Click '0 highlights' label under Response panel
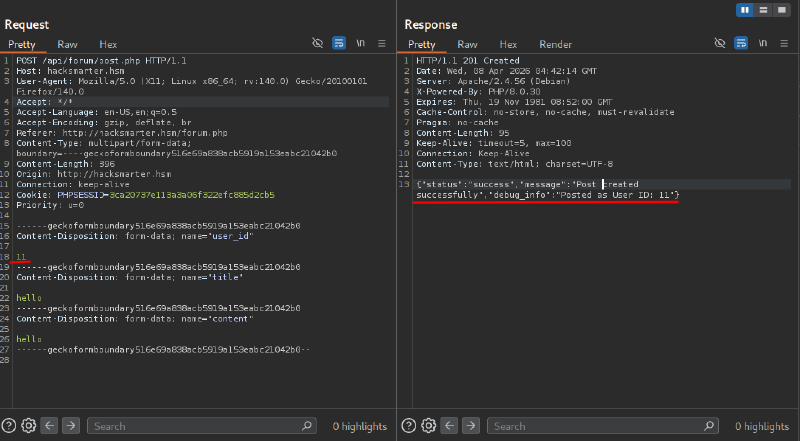The image size is (800, 441). (x=762, y=426)
